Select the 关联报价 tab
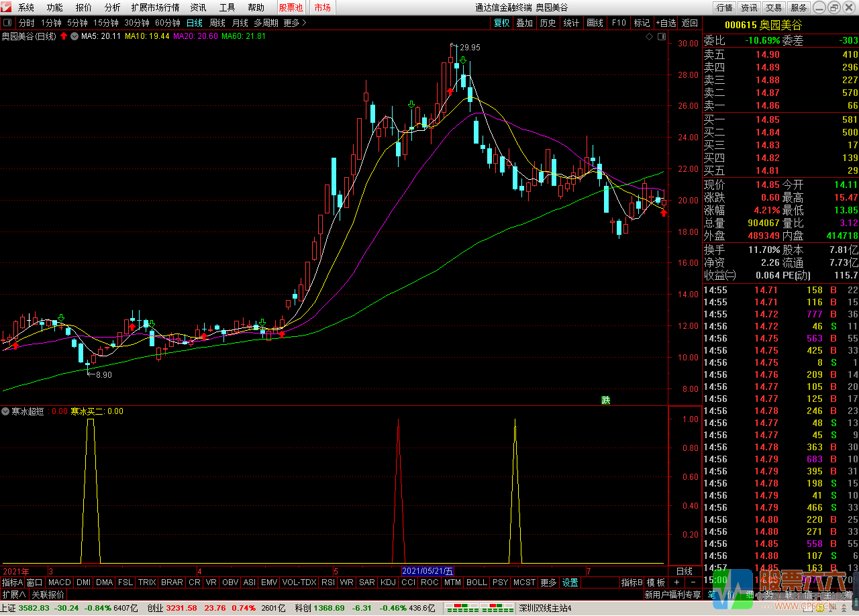This screenshot has width=859, height=616. (48, 595)
